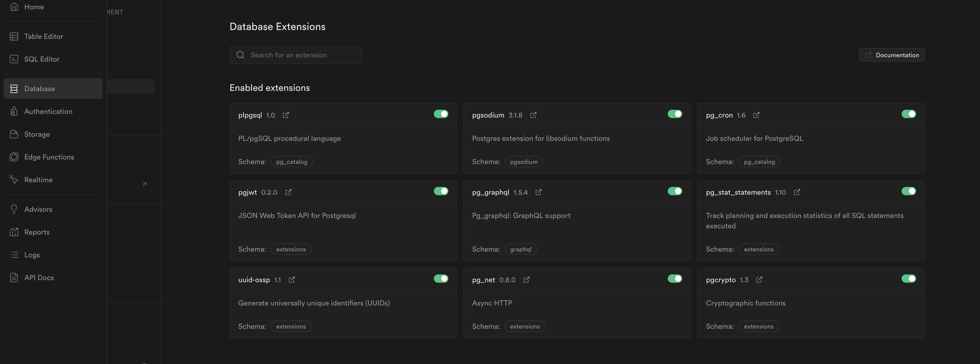Click the pgjwt external link icon
The width and height of the screenshot is (980, 364).
point(288,192)
